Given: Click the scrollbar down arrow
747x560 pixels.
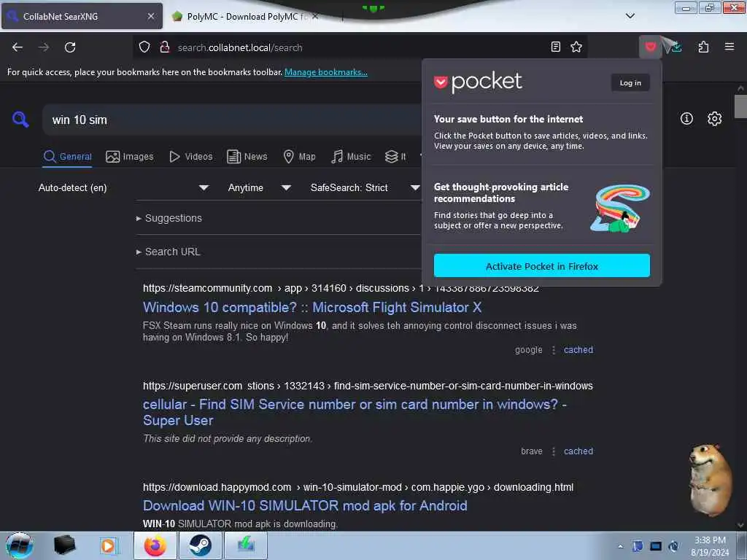Looking at the screenshot, I should [740, 525].
